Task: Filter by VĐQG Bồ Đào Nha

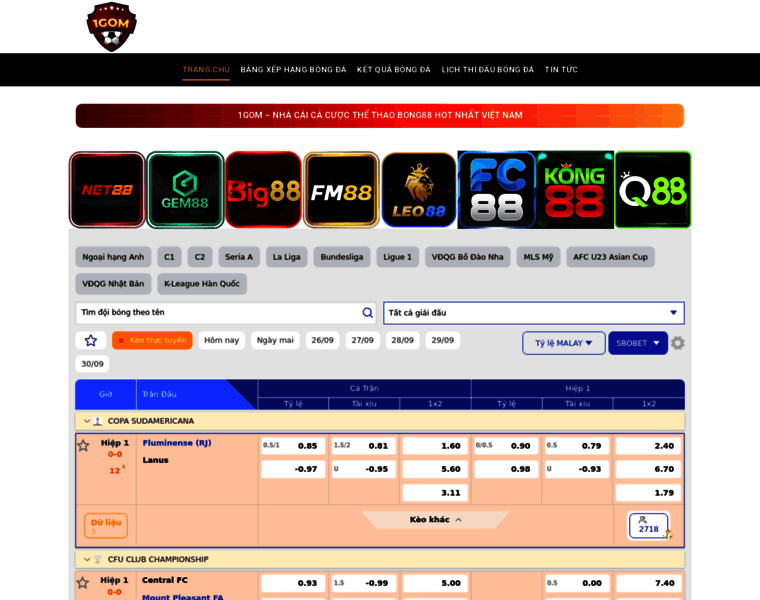Action: pos(468,257)
